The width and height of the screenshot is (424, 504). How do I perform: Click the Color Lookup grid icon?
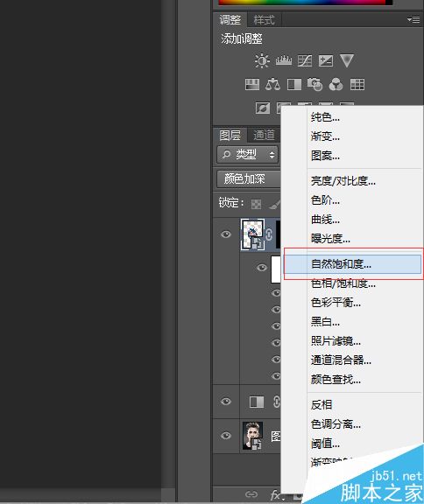357,85
